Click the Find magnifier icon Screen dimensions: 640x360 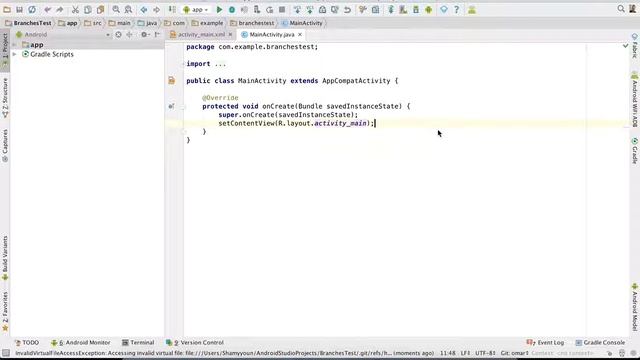click(116, 9)
